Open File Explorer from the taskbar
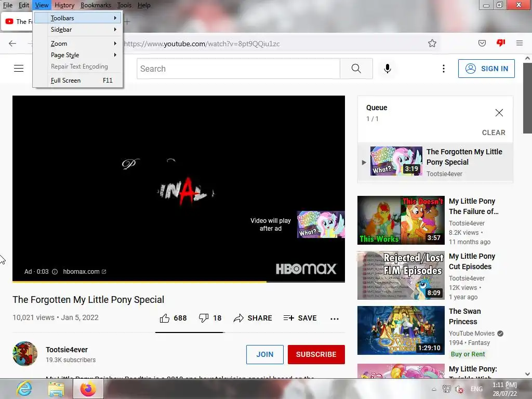Screen dimensions: 532x399 click(x=56, y=389)
